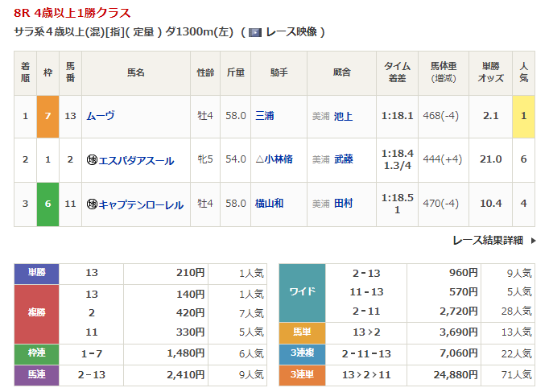Click the yellow popularity rank 1 cell

523,116
